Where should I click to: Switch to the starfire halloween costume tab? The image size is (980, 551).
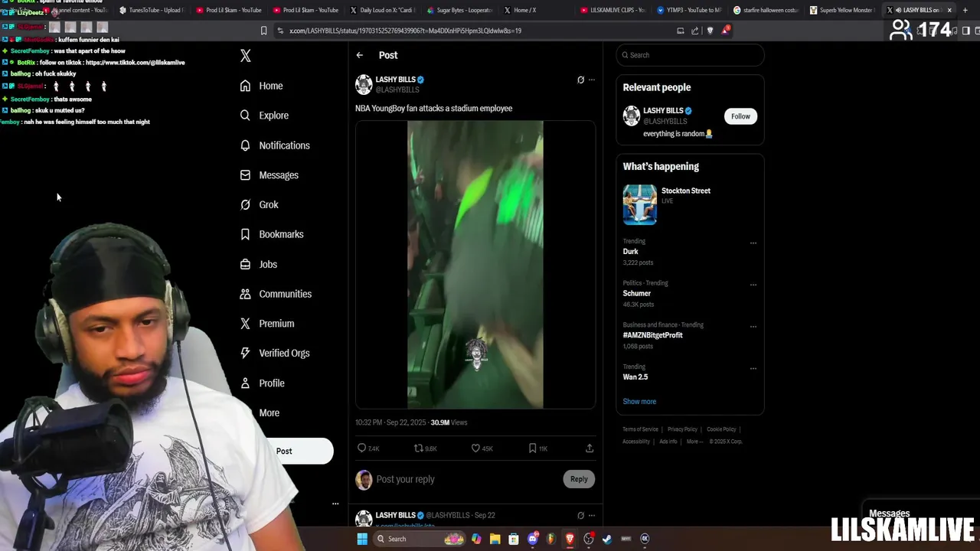click(x=766, y=10)
